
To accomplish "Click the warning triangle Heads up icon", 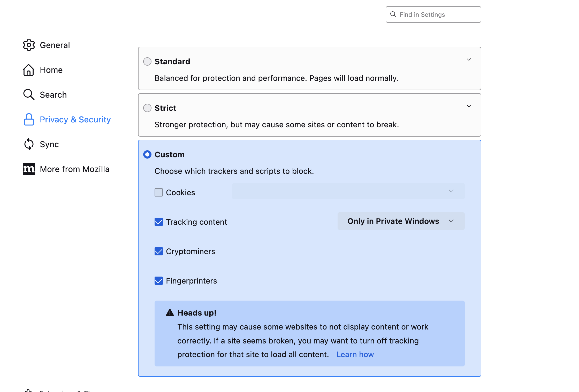I will (x=170, y=312).
